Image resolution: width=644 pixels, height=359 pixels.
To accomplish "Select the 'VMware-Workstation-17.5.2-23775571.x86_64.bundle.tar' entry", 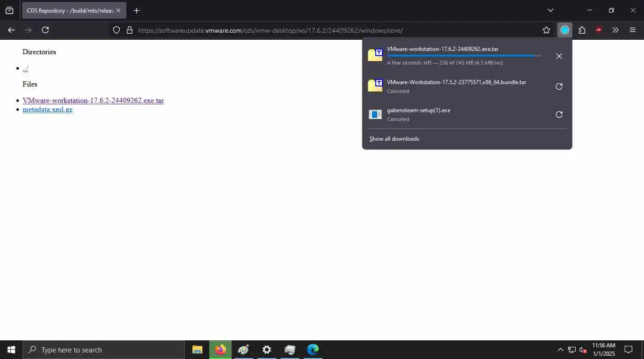I will (x=456, y=82).
